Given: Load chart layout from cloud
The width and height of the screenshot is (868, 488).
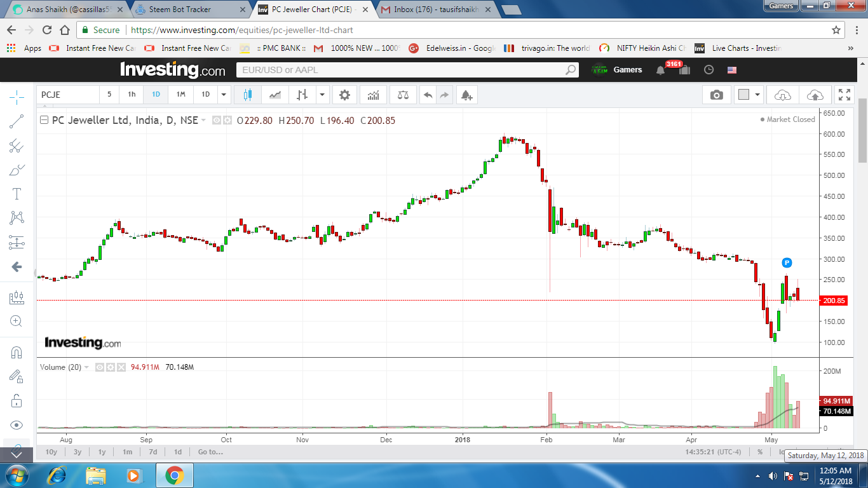Looking at the screenshot, I should pyautogui.click(x=783, y=95).
